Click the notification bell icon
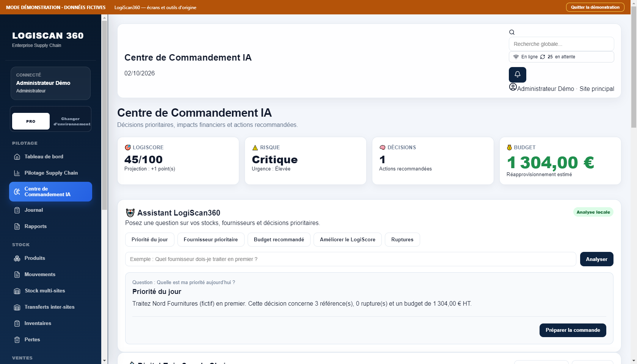The height and width of the screenshot is (364, 637). pyautogui.click(x=517, y=75)
